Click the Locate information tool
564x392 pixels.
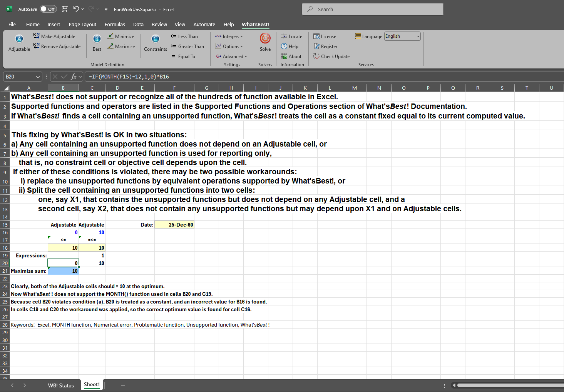tap(291, 36)
